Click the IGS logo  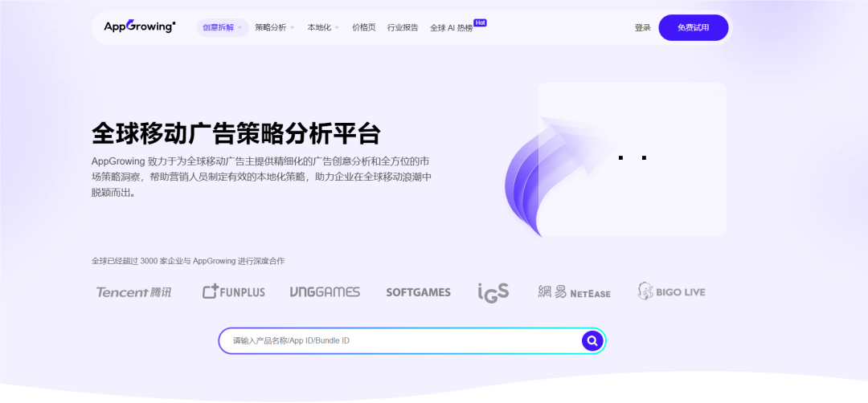coord(493,292)
